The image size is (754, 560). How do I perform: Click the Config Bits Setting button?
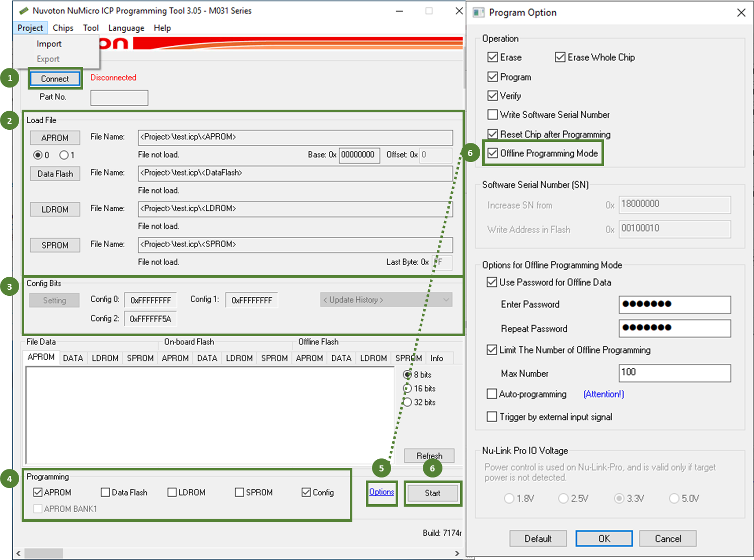[x=54, y=300]
